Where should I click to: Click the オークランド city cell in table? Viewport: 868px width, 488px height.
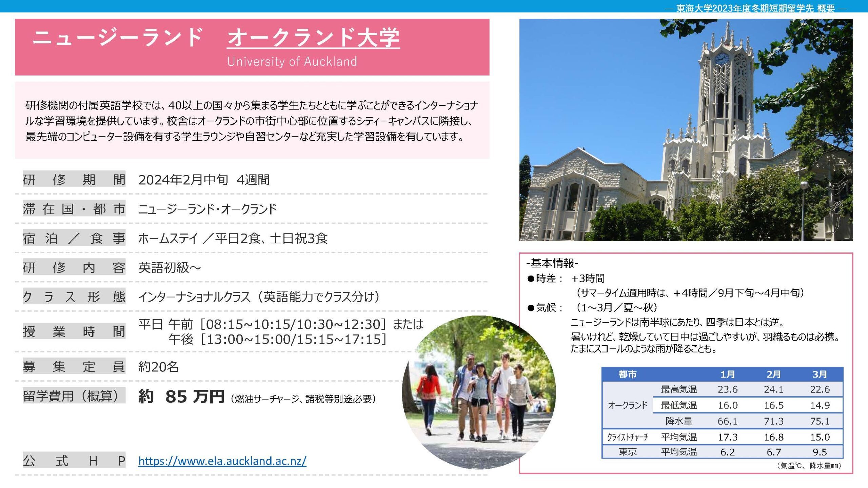tap(628, 405)
